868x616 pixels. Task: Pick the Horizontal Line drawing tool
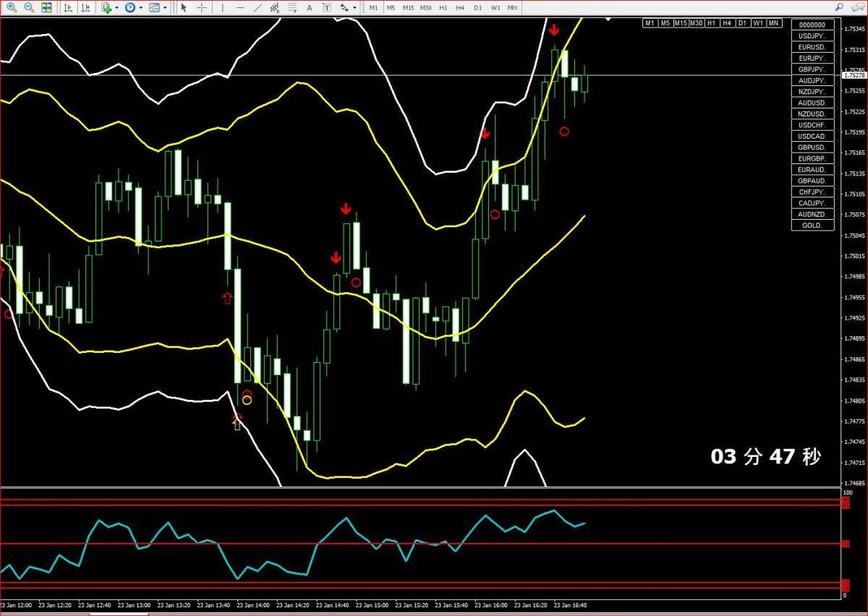pyautogui.click(x=240, y=7)
